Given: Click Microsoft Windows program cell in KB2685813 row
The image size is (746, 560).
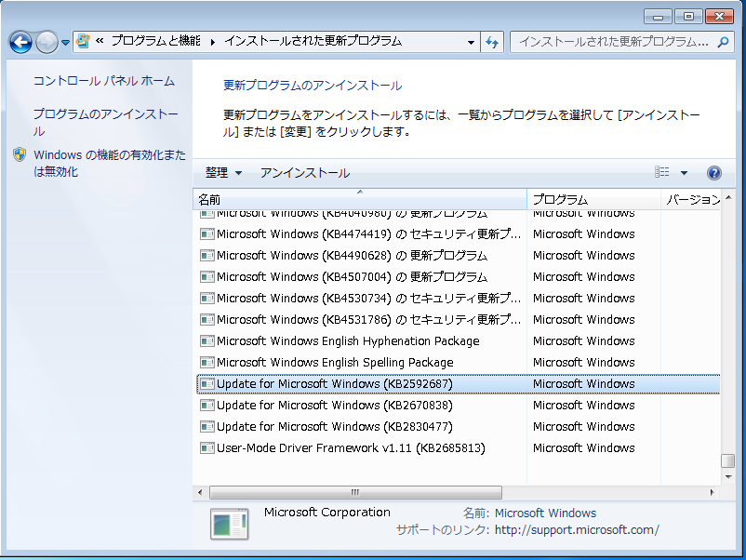Looking at the screenshot, I should tap(584, 447).
